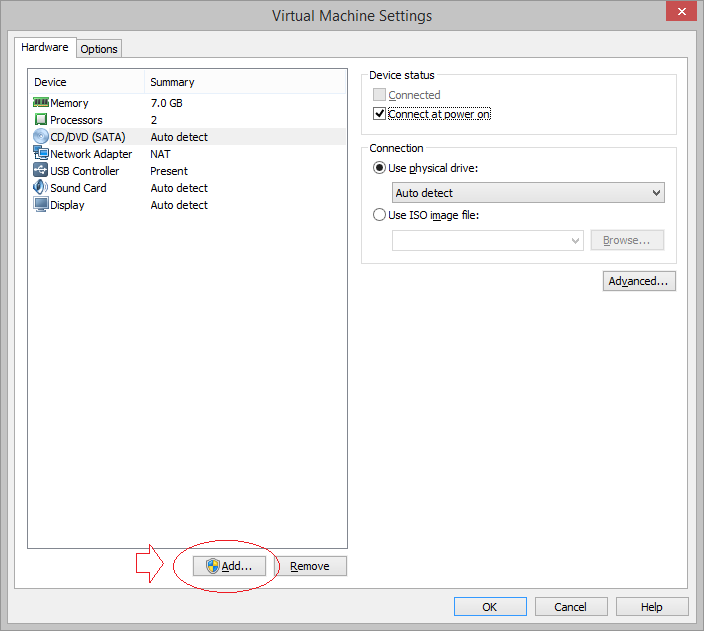Click the Help button
Screen dimensions: 704x631
[652, 607]
